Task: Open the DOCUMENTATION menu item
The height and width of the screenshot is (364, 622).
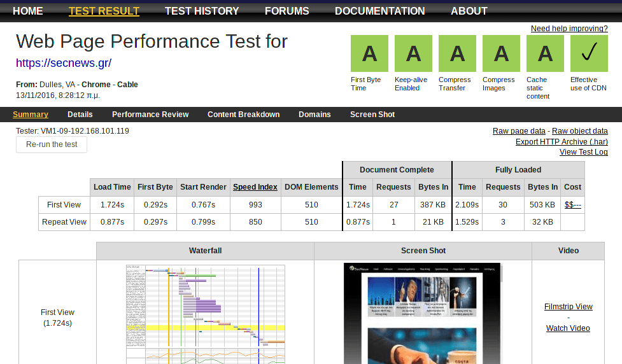Action: (x=379, y=11)
